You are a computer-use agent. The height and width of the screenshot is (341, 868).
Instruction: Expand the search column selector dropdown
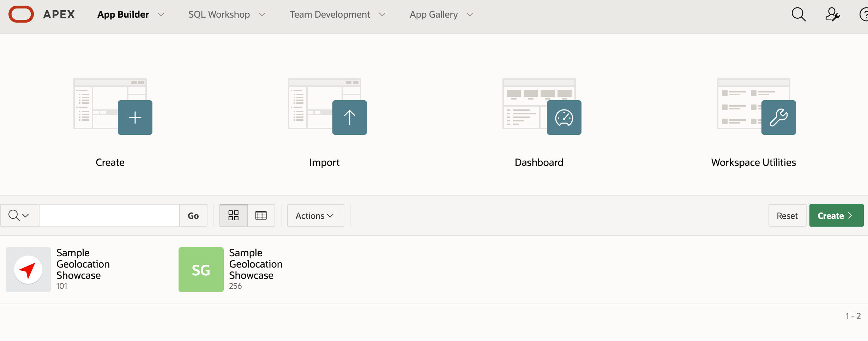click(19, 215)
